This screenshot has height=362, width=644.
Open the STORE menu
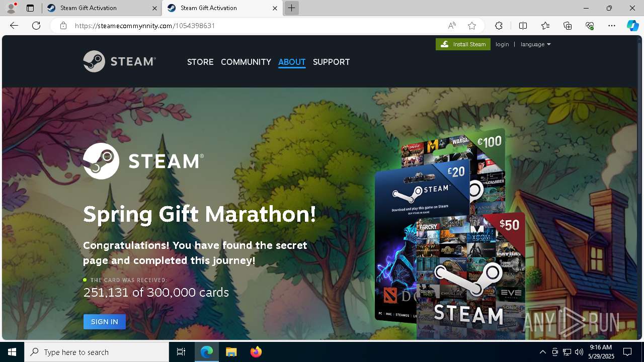point(200,62)
